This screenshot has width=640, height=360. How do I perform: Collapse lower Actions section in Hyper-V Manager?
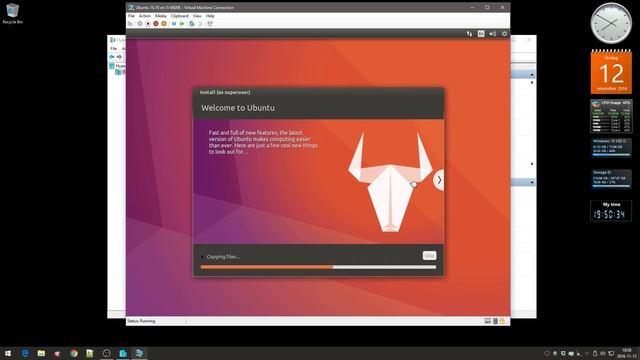(531, 182)
